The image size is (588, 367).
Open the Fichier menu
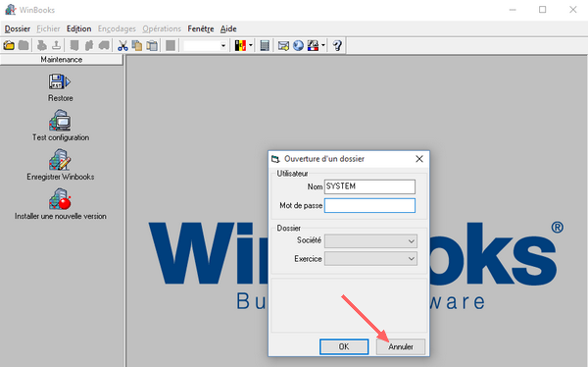click(48, 28)
